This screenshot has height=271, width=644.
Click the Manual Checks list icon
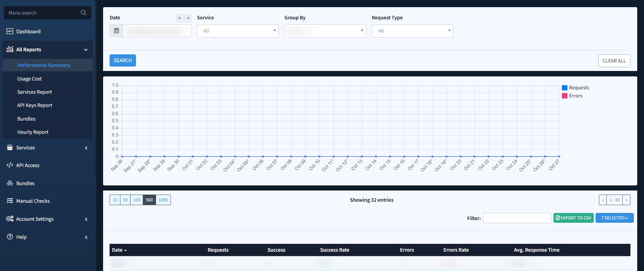10,201
